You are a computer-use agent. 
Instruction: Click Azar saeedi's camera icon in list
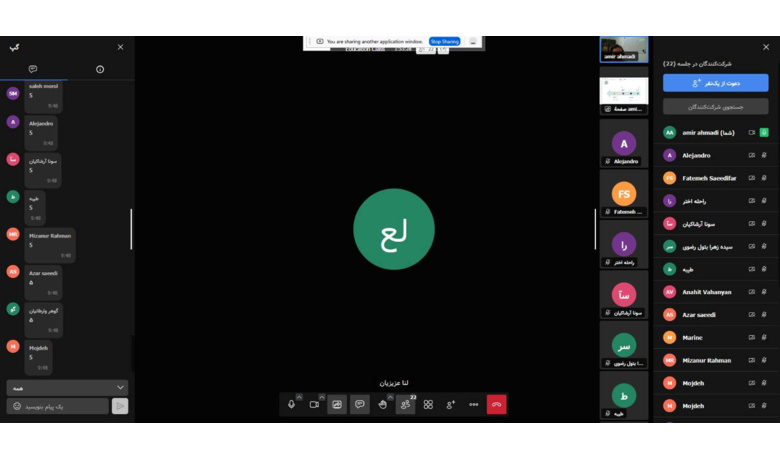coord(752,315)
